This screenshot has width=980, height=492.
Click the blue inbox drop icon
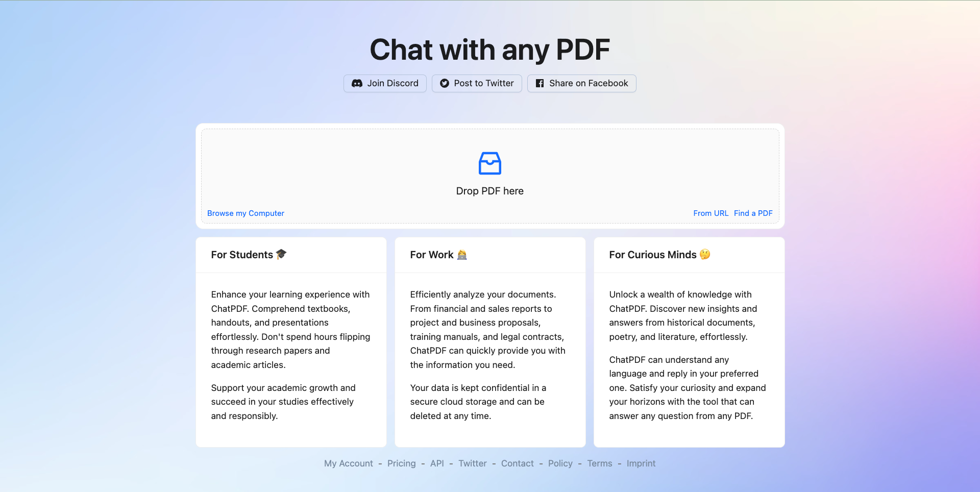tap(489, 163)
